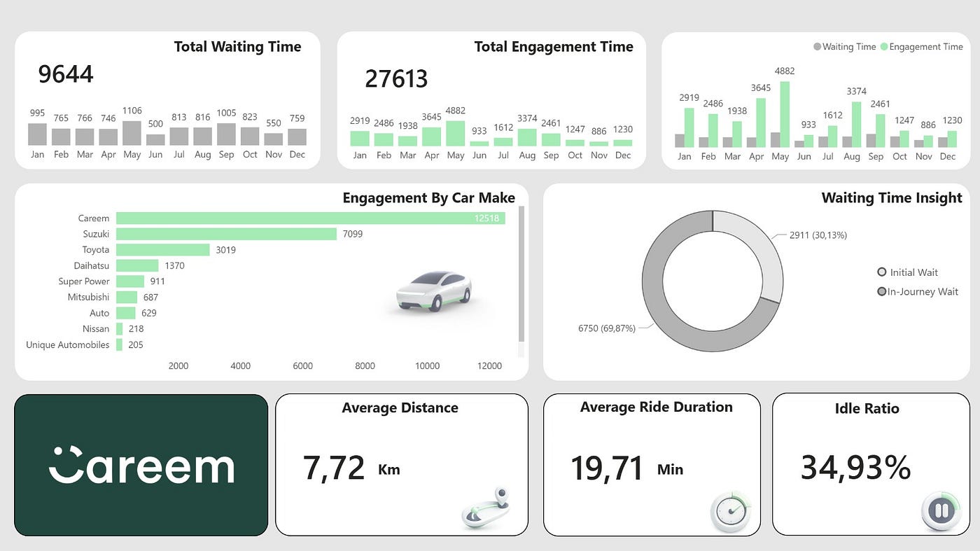Click the map pin route icon in Average Distance
The height and width of the screenshot is (551, 980).
pos(486,508)
